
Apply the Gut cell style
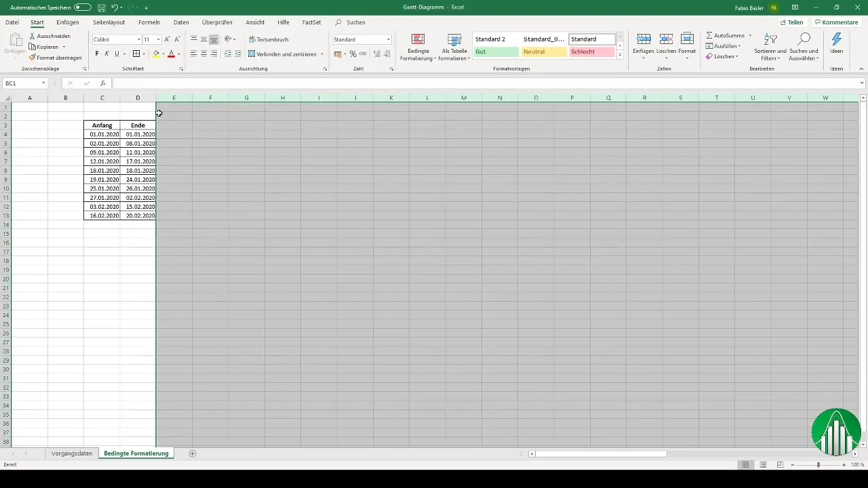(x=496, y=52)
